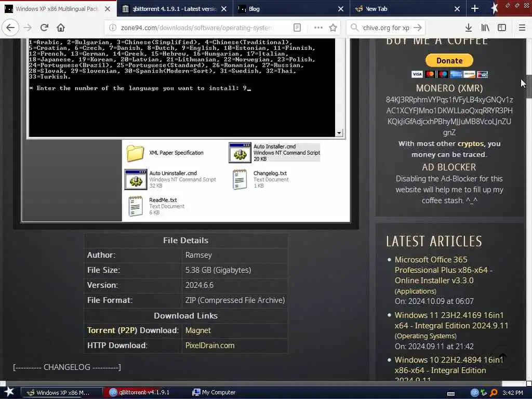
Task: Click the ZIP (Compressed File Archive) cell
Action: pos(234,300)
